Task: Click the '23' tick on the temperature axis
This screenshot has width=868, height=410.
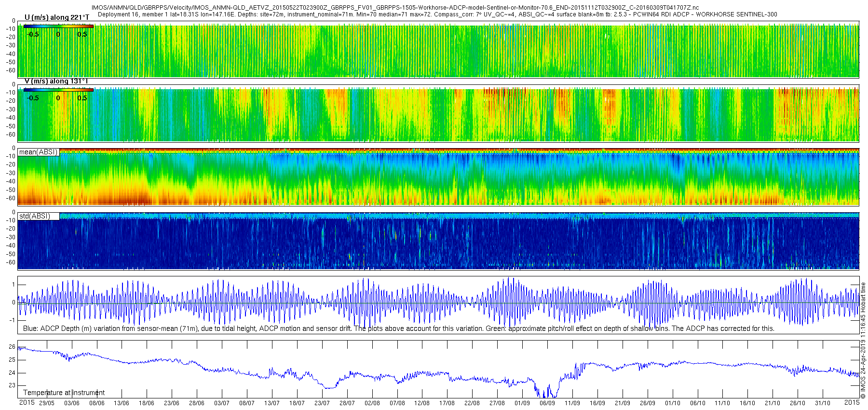Action: 12,385
